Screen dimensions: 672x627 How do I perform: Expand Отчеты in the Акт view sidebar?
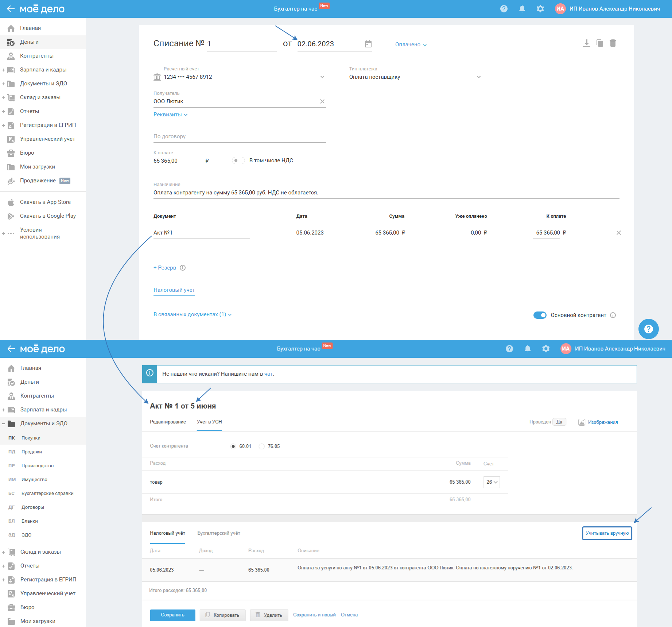pyautogui.click(x=3, y=566)
